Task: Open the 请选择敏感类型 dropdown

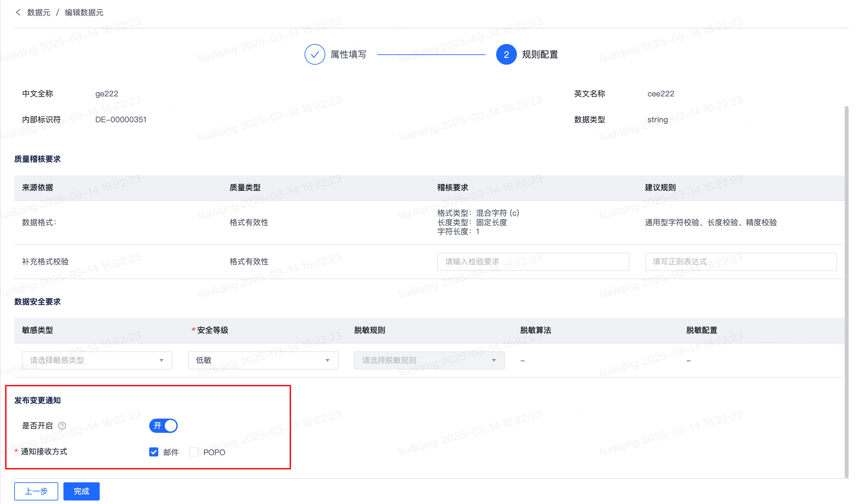Action: tap(97, 360)
